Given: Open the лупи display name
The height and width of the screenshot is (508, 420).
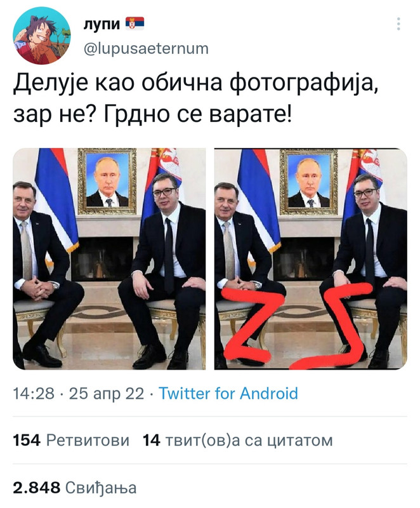Looking at the screenshot, I should tap(102, 24).
